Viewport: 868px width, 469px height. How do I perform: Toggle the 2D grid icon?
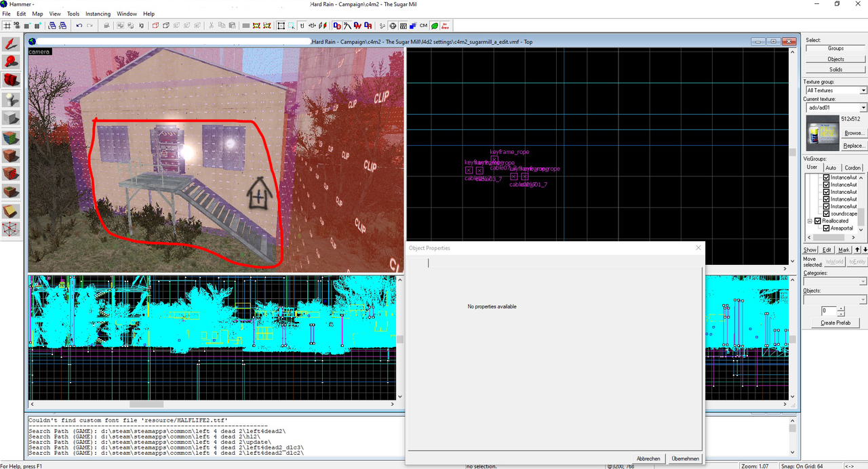coord(7,26)
